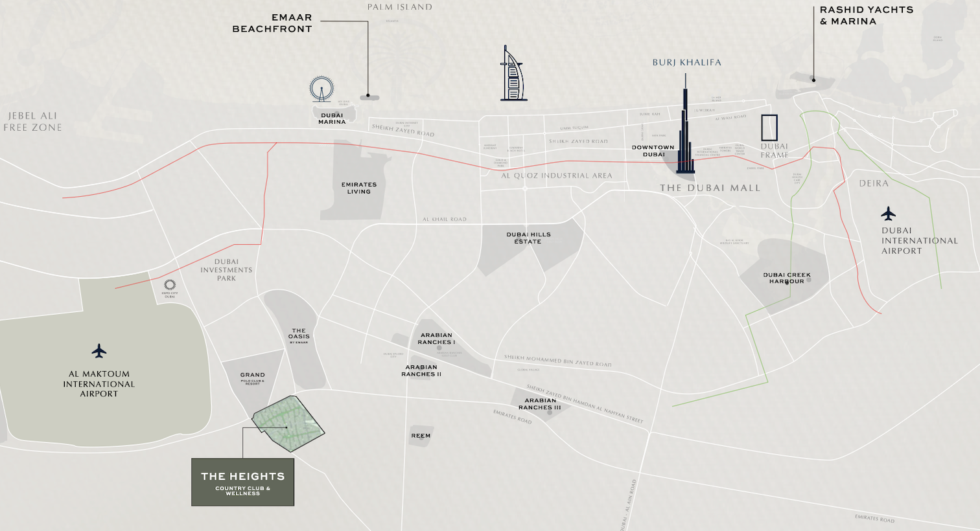Click the airplane icon at Dubai International Airport
The width and height of the screenshot is (980, 531).
click(x=888, y=213)
